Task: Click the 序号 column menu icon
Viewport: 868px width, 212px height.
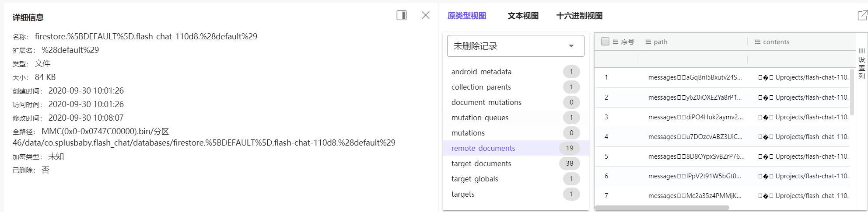Action: (616, 42)
